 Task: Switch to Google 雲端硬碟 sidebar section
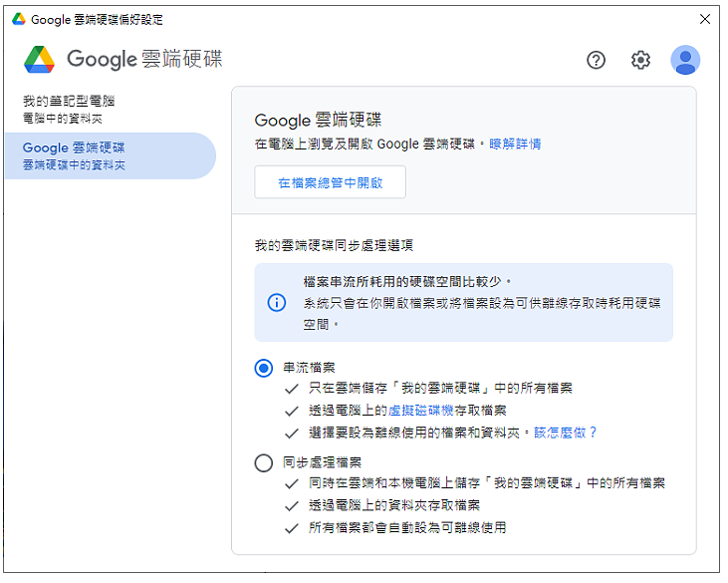click(x=111, y=156)
